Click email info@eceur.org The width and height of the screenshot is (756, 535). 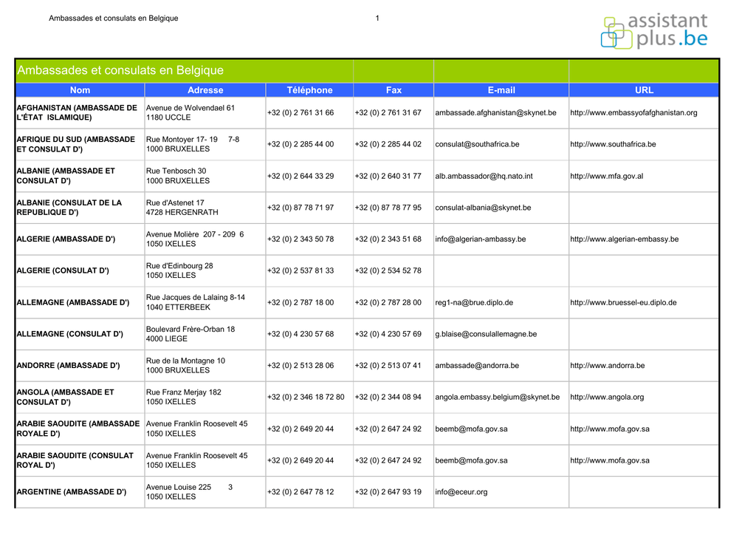pos(461,492)
